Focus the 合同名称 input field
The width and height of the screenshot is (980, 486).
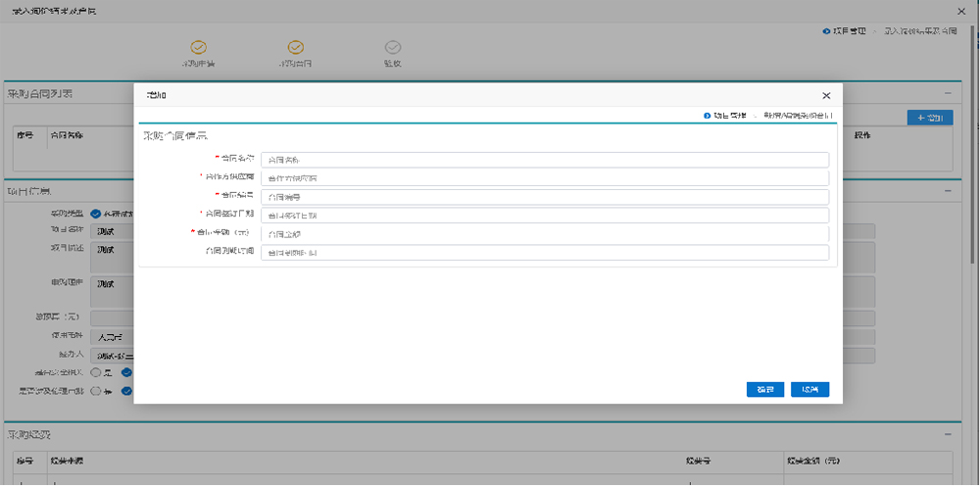pyautogui.click(x=545, y=160)
